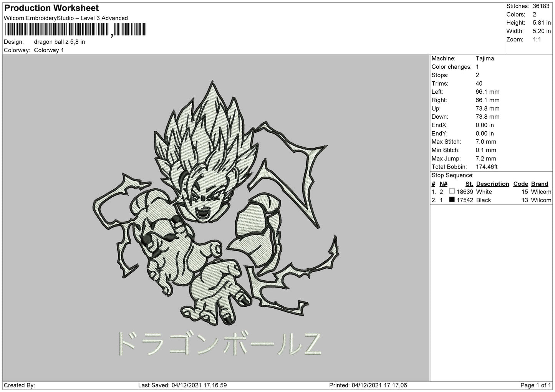Click the St. column header

point(469,184)
